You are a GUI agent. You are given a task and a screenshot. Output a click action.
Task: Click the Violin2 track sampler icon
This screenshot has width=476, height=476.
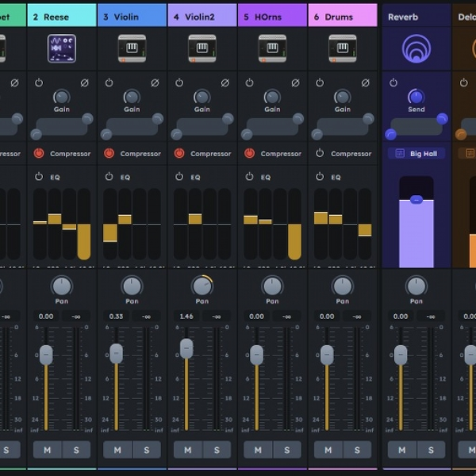pyautogui.click(x=202, y=48)
